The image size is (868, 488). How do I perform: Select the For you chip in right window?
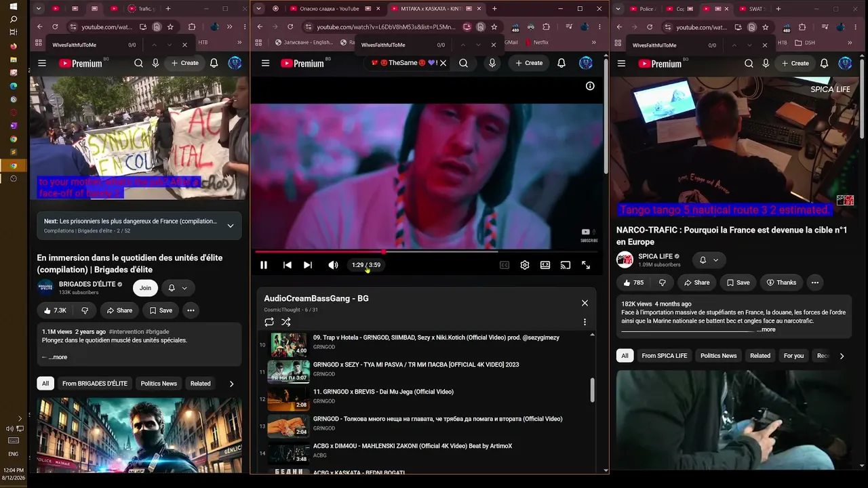tap(793, 356)
